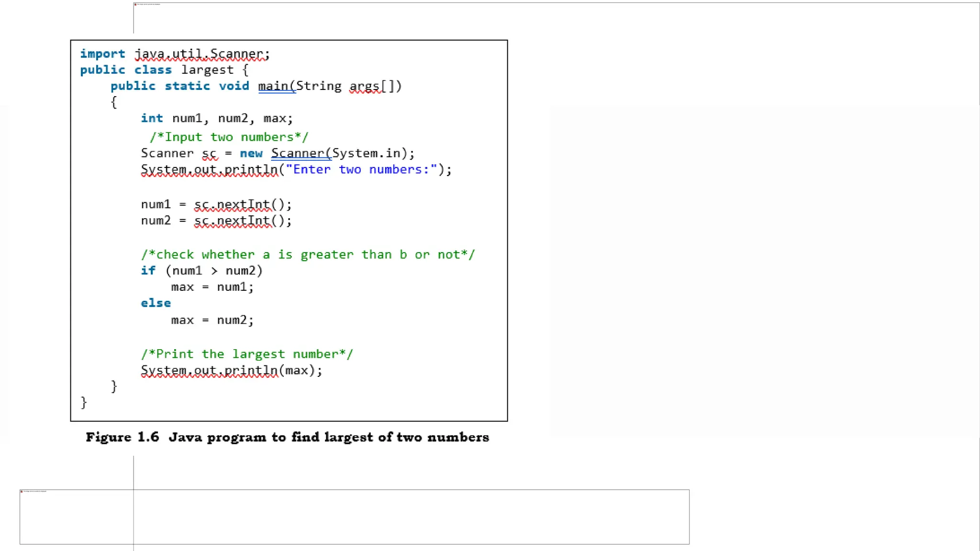This screenshot has width=980, height=551.
Task: Click the 'import' keyword on first line
Action: click(x=102, y=54)
